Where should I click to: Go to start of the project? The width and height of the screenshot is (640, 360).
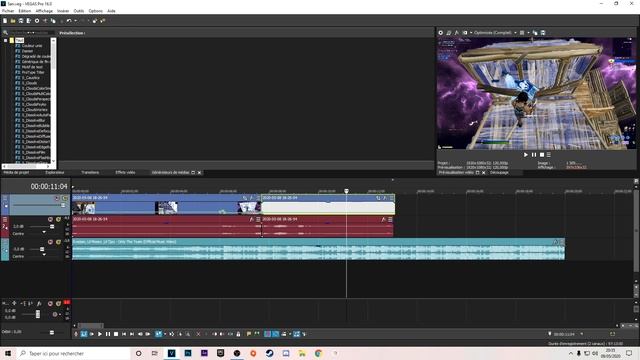click(x=124, y=334)
